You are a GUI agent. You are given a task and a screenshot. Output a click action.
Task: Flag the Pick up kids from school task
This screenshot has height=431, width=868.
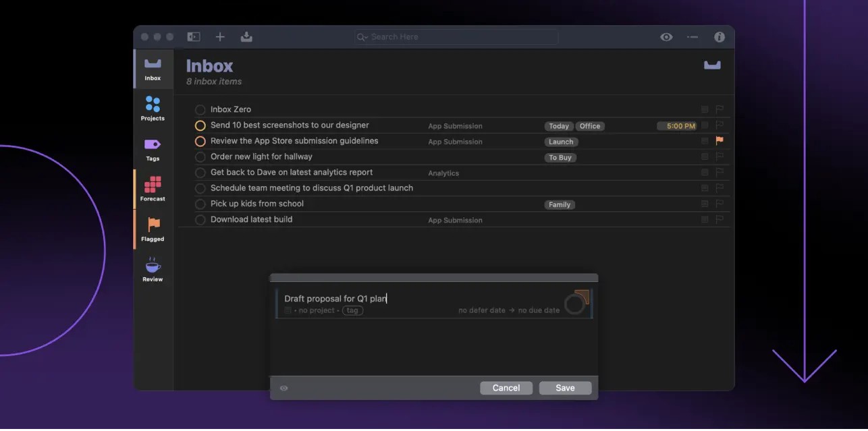(720, 204)
